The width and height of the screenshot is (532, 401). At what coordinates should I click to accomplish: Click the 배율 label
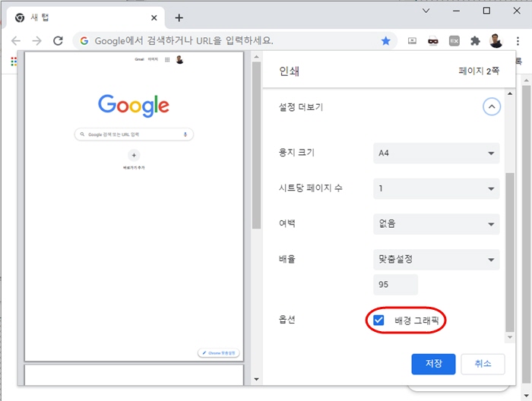point(287,259)
